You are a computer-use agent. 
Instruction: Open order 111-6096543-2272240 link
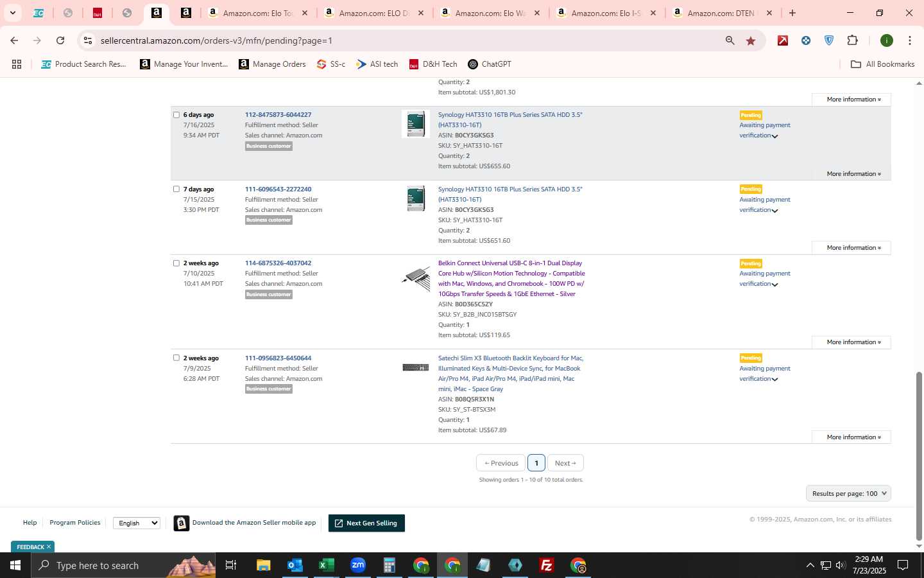pos(278,189)
